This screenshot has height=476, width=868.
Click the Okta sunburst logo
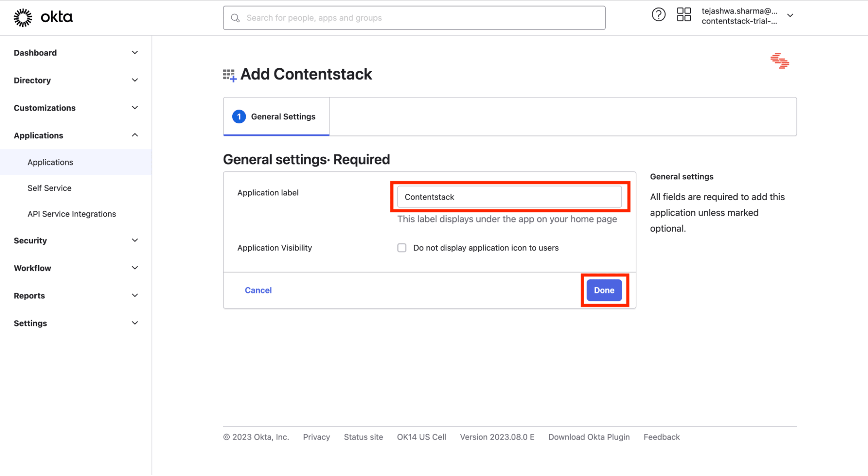23,18
